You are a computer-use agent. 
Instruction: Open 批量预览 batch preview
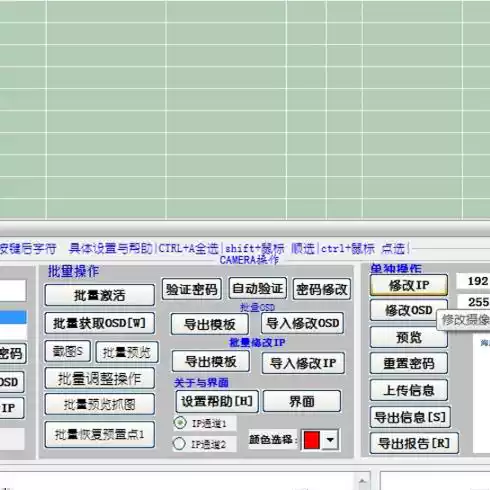click(127, 352)
